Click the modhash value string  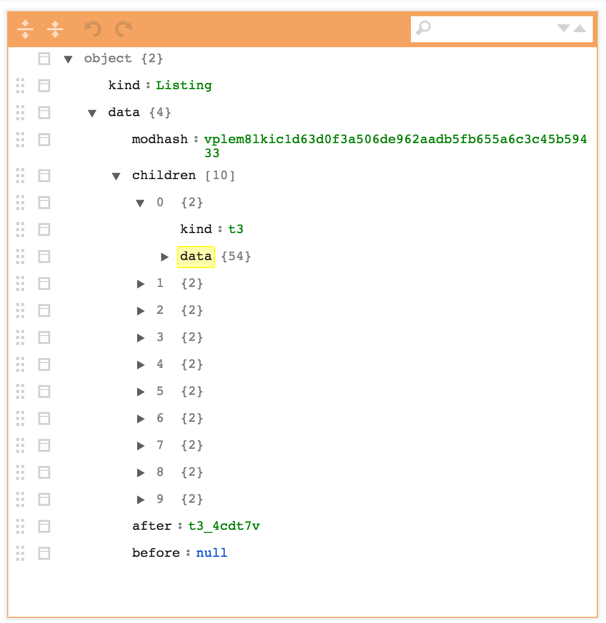pos(395,146)
